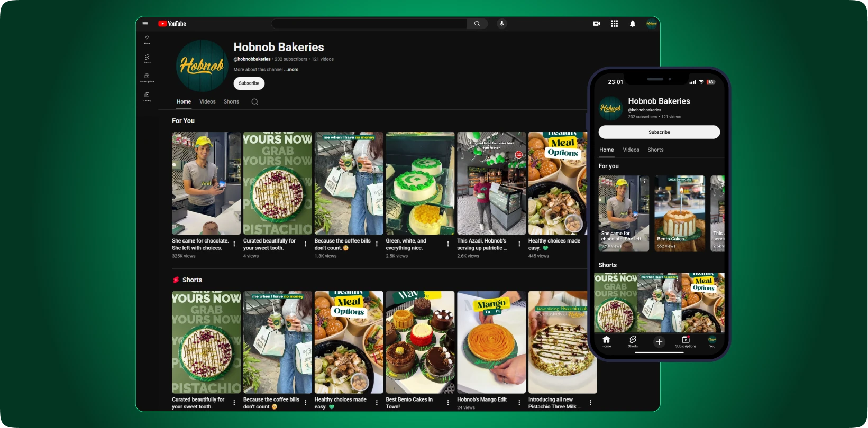
Task: Open Subscriptions in the desktop left sidebar
Action: (147, 78)
